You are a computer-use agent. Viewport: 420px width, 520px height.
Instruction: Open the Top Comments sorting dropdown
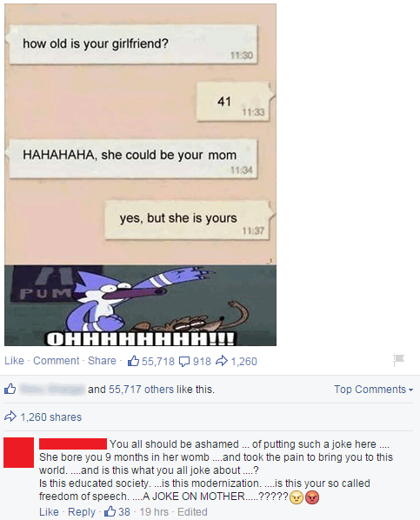point(373,389)
